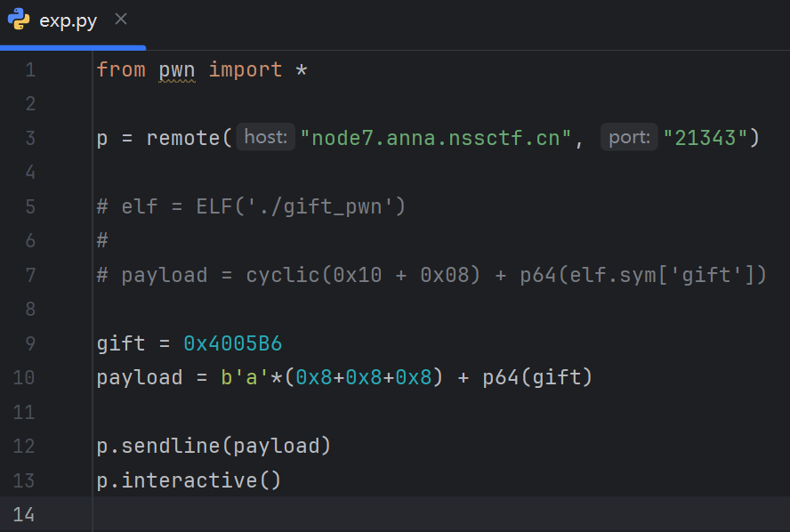
Task: Click the "node7.anna.nssctf.cn" string
Action: click(x=435, y=138)
